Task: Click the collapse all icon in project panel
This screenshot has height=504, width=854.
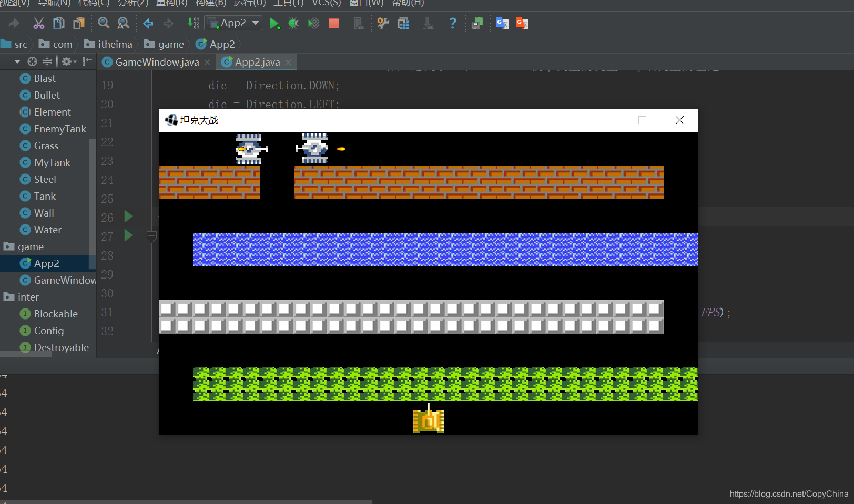Action: (x=47, y=61)
